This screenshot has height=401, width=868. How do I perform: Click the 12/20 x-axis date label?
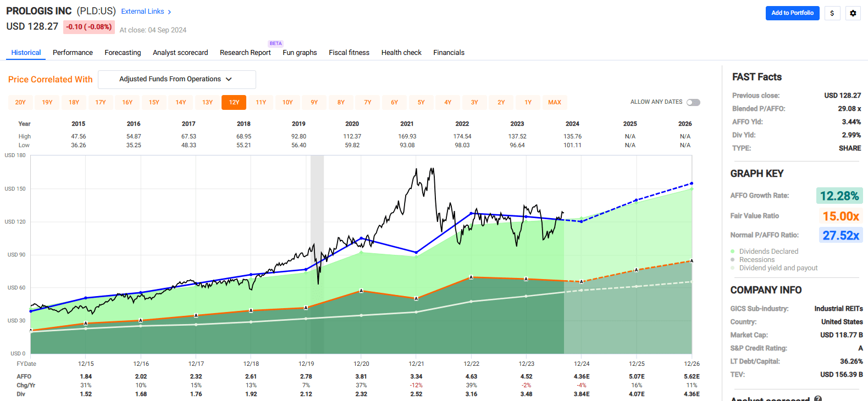click(361, 364)
